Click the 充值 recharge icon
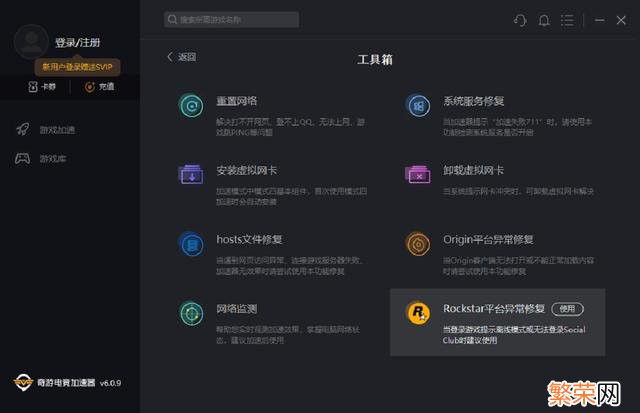This screenshot has width=640, height=413. [90, 87]
